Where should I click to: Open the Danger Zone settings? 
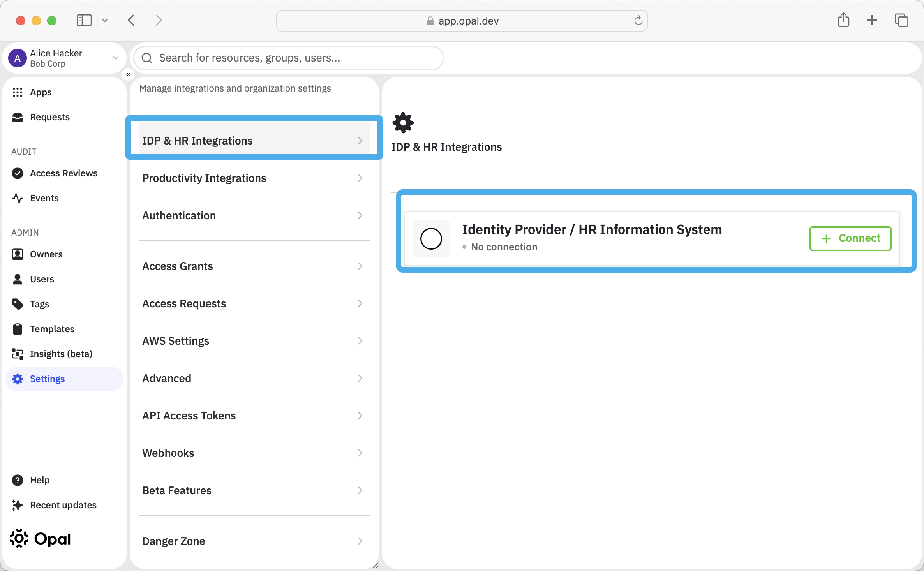coord(254,541)
